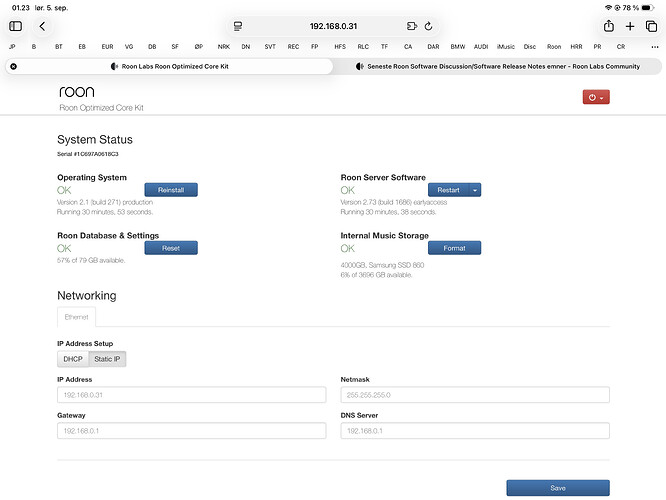Tap the battery indicator in status bar
The width and height of the screenshot is (666, 500).
(647, 8)
